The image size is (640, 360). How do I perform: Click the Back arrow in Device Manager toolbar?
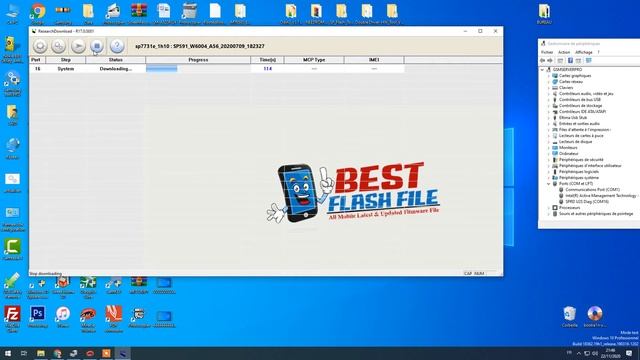click(x=542, y=61)
